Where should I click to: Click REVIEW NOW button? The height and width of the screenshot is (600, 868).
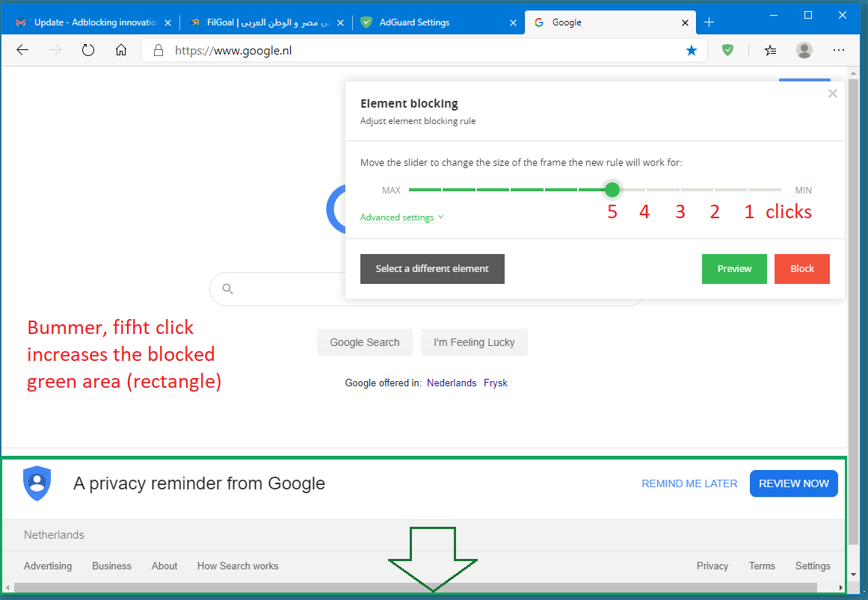pos(793,483)
